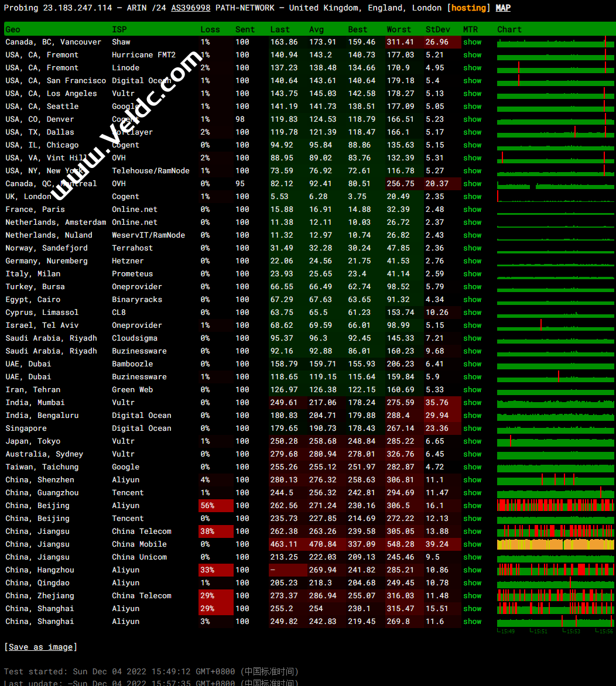Show MTR for Japan, Tokyo Vultr

(x=473, y=441)
